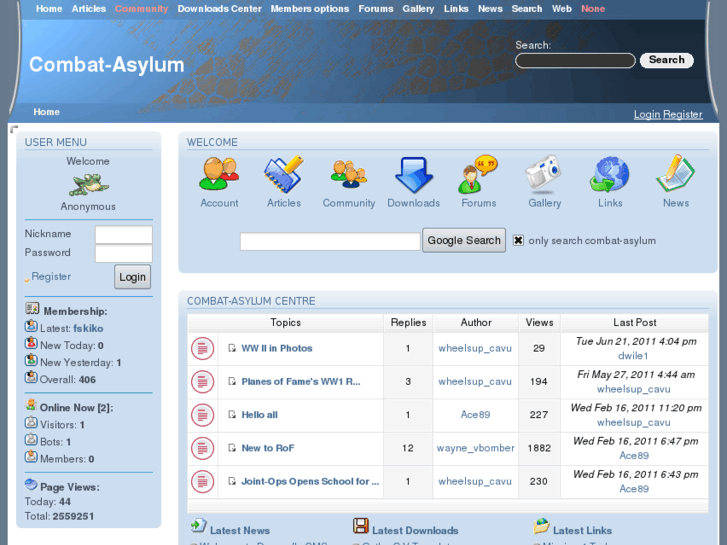
Task: Open the Downloads blue arrow icon
Action: click(414, 175)
